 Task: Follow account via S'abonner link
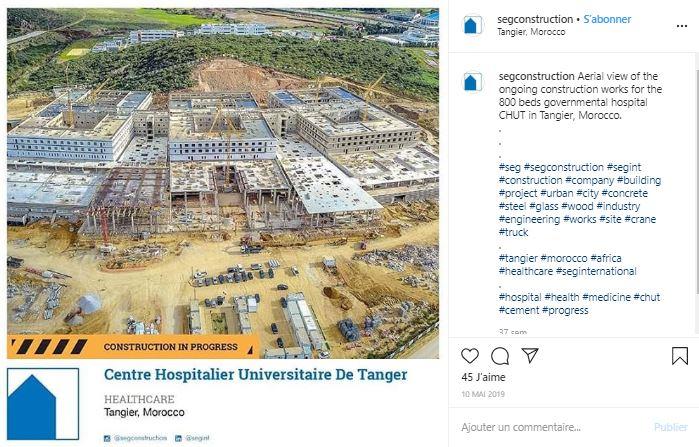[x=607, y=19]
